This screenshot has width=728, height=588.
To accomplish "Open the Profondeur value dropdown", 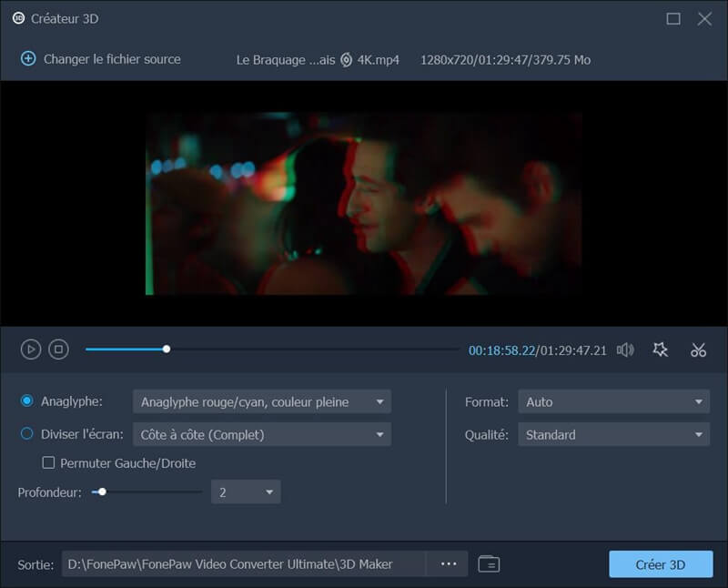I will (246, 492).
